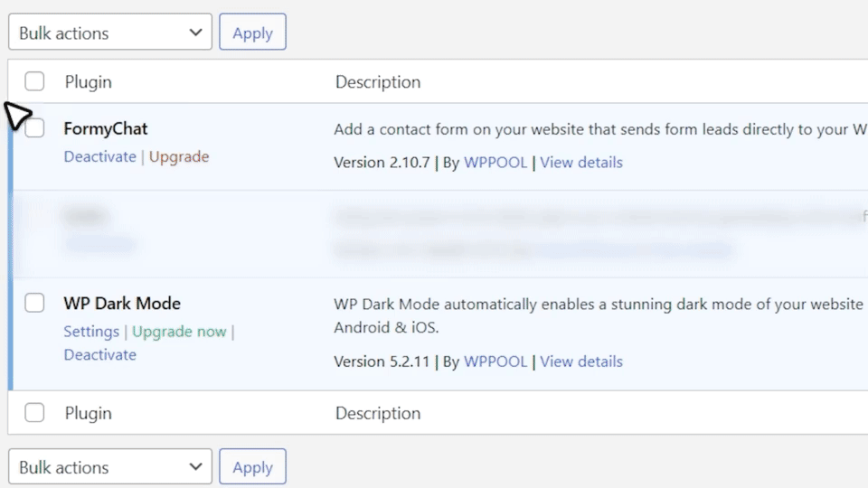Screen dimensions: 868x488
Task: Check the FormyChat plugin checkbox
Action: (x=34, y=127)
